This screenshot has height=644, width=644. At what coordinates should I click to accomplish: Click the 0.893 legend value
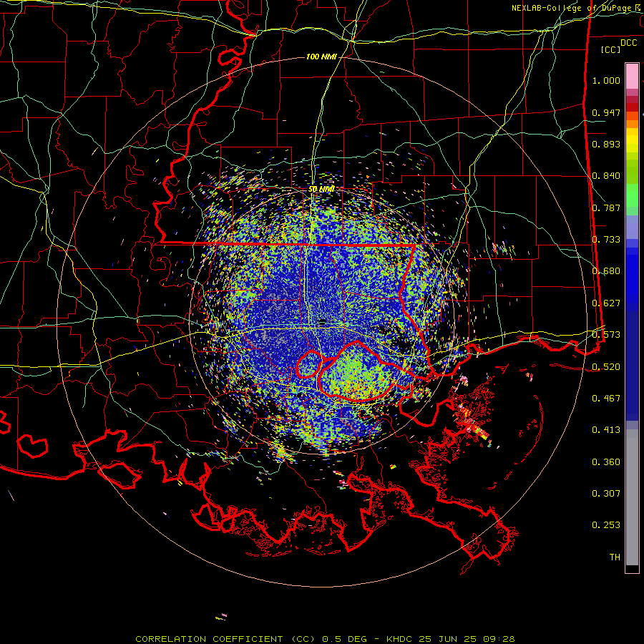(606, 144)
